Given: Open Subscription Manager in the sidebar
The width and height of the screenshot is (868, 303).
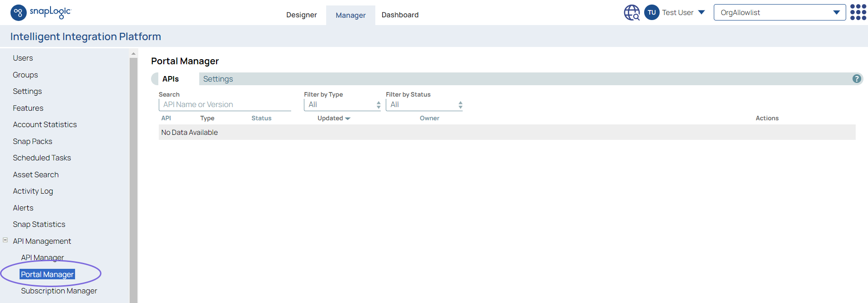Looking at the screenshot, I should (x=59, y=291).
